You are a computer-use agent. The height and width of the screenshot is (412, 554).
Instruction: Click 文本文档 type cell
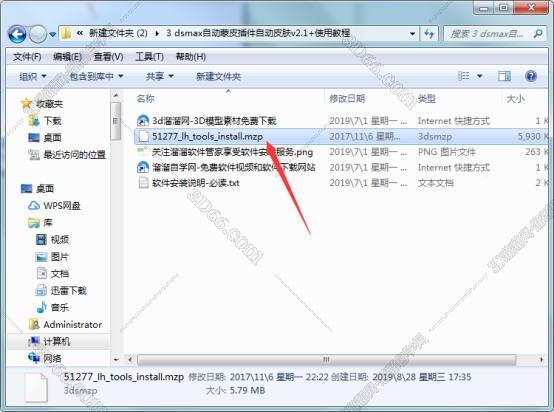(x=436, y=183)
